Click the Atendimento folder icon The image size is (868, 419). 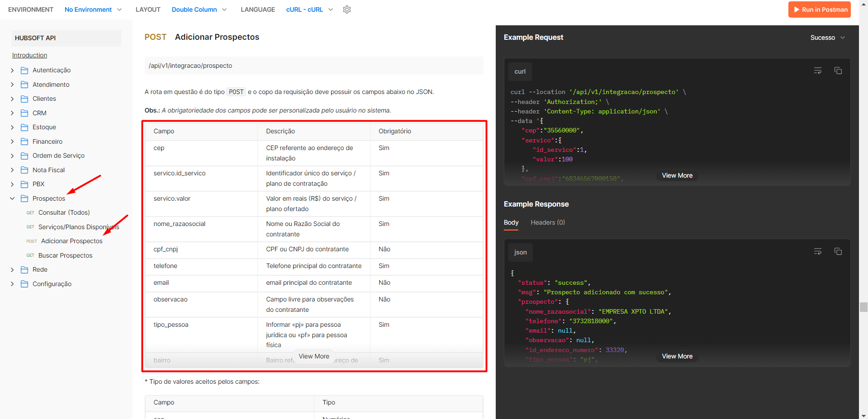pos(24,85)
